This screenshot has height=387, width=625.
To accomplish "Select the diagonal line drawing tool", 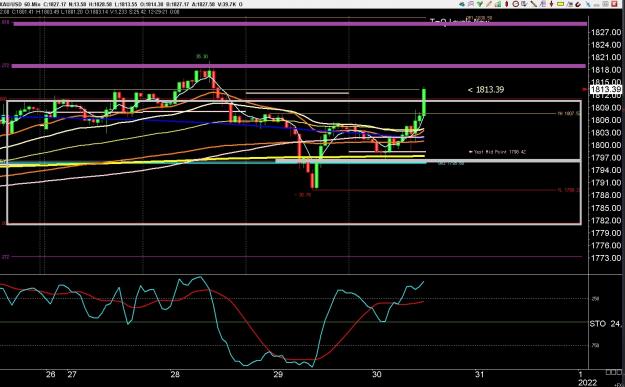I will pyautogui.click(x=533, y=4).
